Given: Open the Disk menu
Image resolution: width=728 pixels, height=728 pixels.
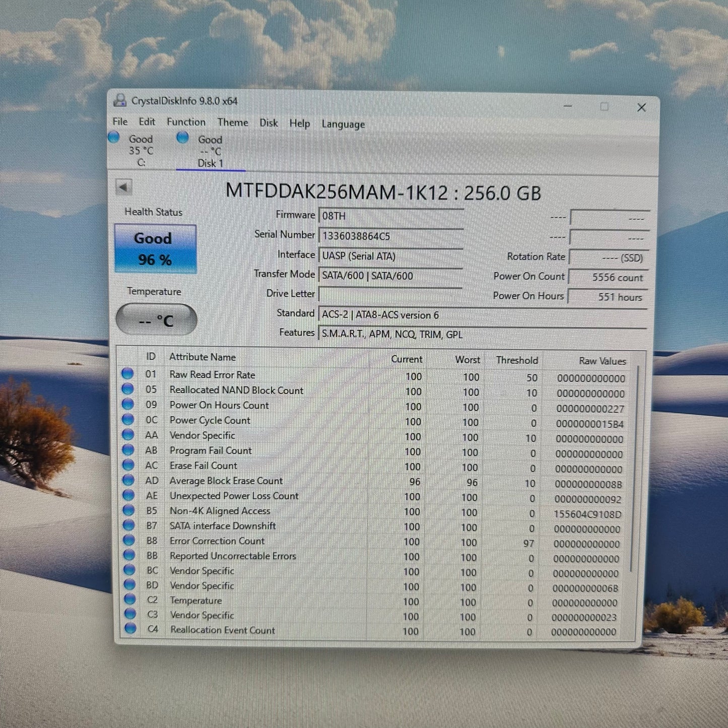Looking at the screenshot, I should pos(269,123).
